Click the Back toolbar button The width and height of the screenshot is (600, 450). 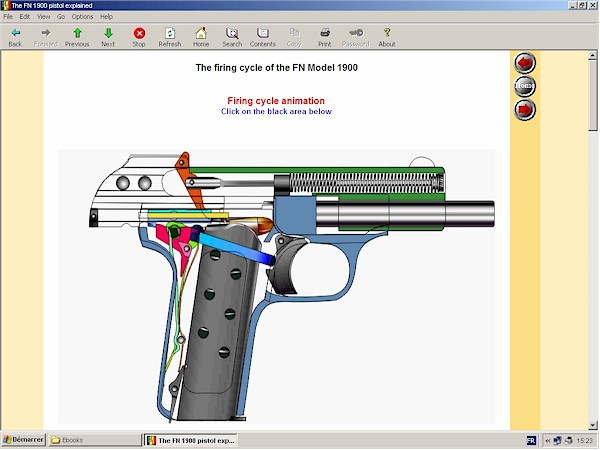[x=15, y=38]
